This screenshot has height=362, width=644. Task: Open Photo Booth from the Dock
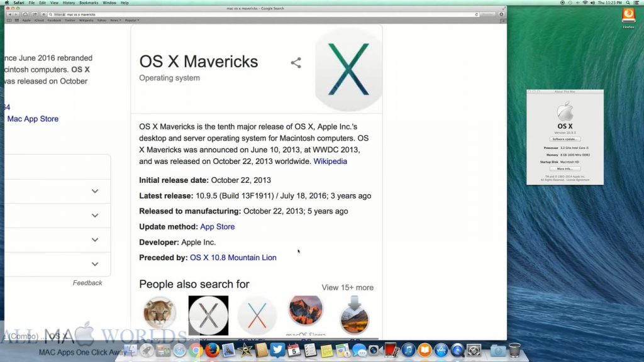point(392,350)
